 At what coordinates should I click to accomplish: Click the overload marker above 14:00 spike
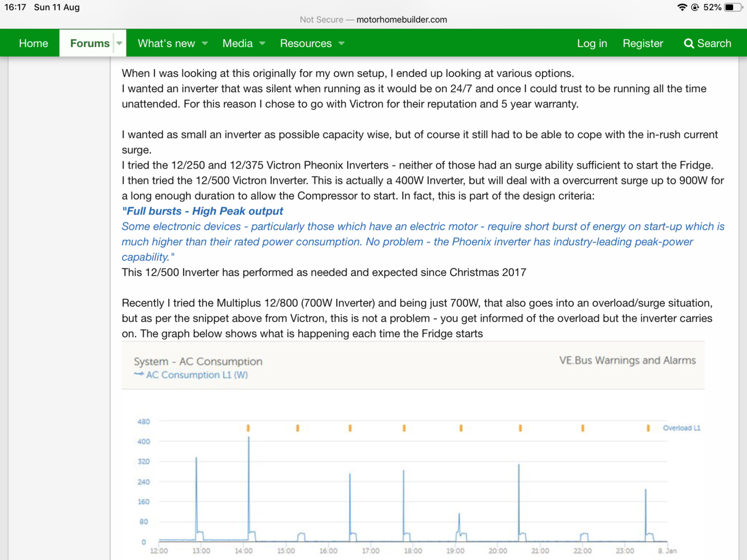click(248, 428)
